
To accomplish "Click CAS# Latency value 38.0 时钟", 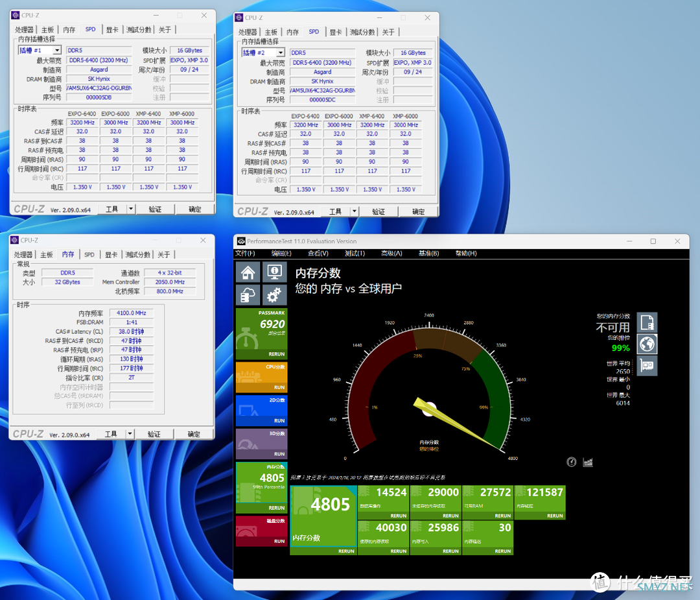I will 131,331.
